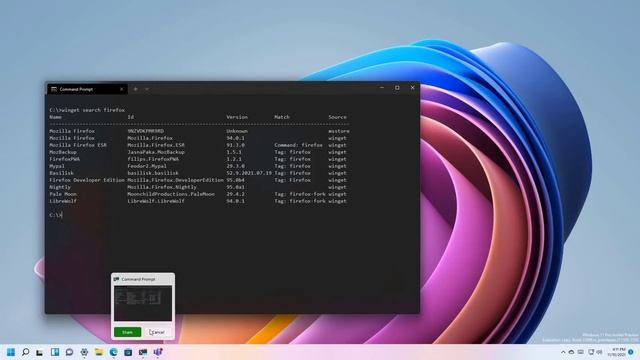Maximize the Terminal window
Screen dimensions: 640x360
[x=397, y=88]
